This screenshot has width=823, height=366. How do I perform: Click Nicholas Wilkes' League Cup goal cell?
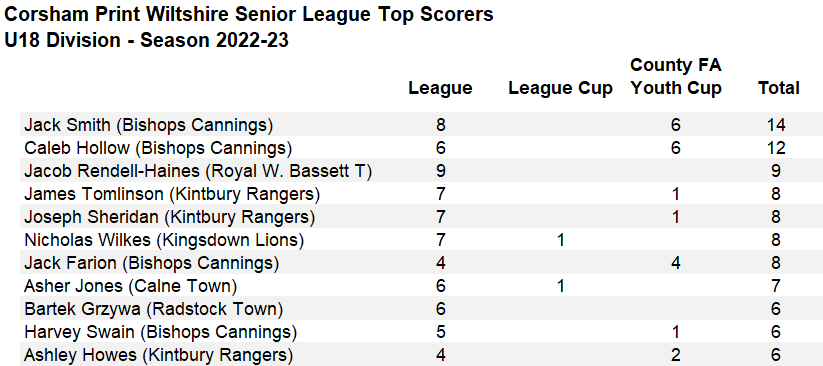[560, 240]
